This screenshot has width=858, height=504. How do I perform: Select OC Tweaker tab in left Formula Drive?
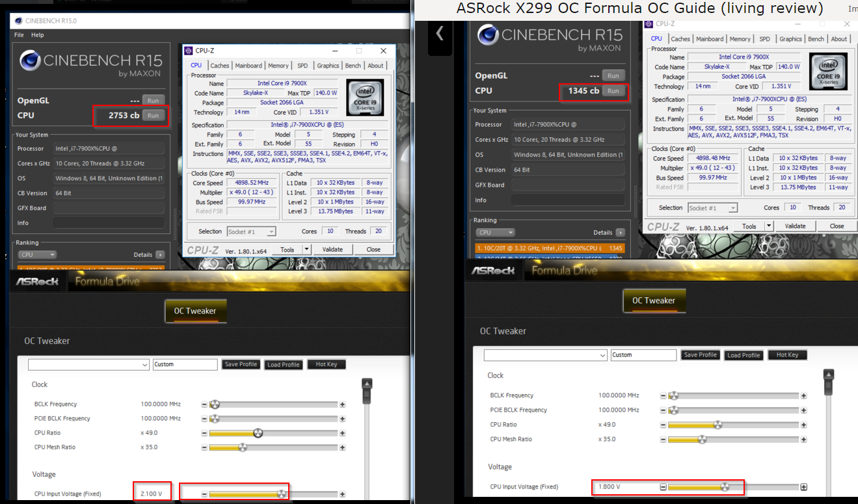(195, 311)
